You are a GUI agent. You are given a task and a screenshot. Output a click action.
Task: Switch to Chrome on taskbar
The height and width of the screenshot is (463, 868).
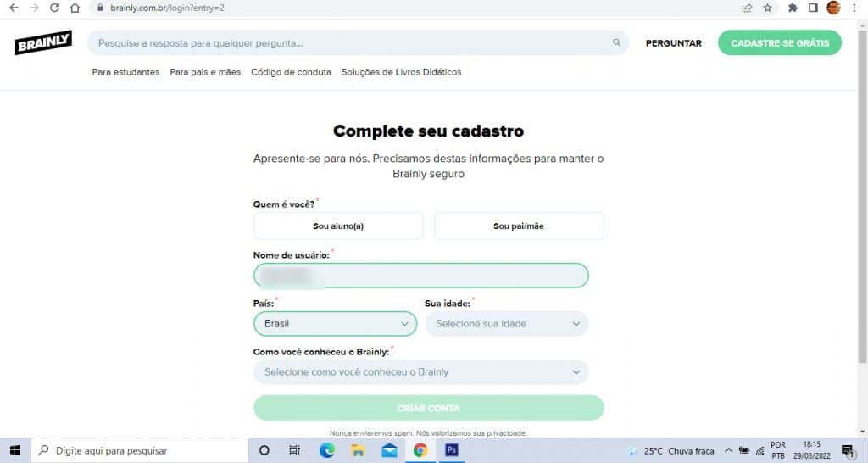[420, 450]
